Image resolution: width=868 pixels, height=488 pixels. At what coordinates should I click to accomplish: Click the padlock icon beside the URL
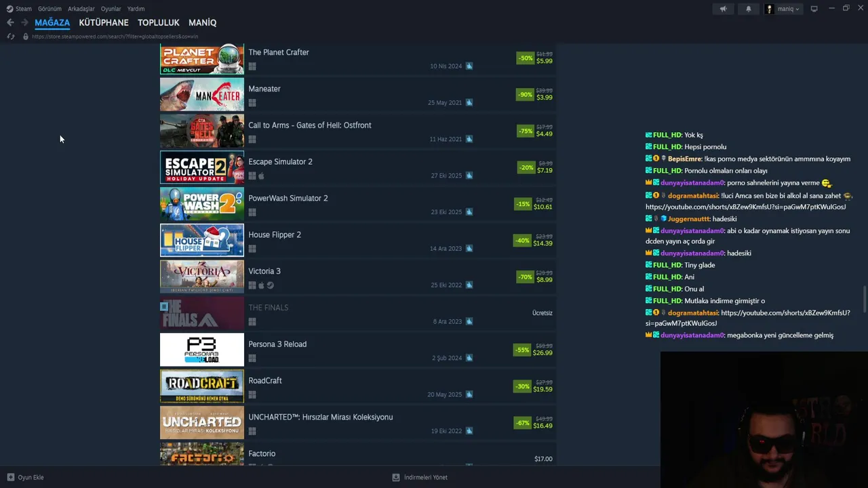[x=26, y=37]
